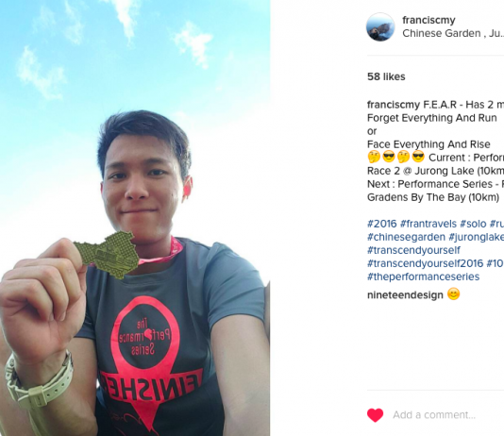Open franciscmy profile picture avatar

[380, 27]
